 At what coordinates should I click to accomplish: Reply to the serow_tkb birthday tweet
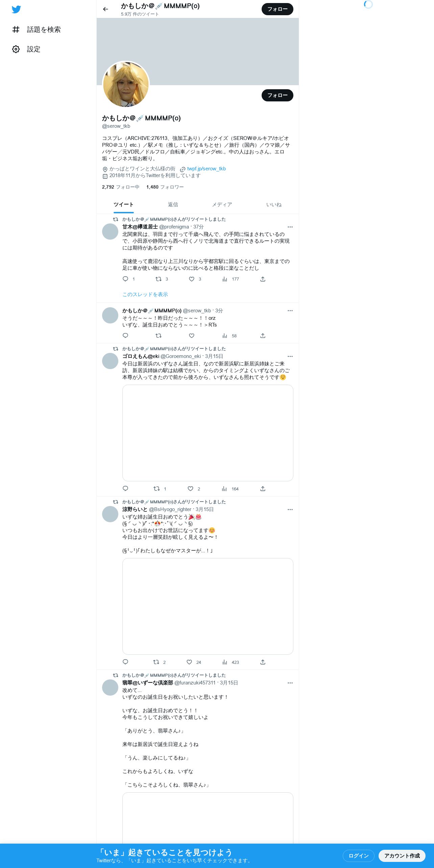click(125, 336)
